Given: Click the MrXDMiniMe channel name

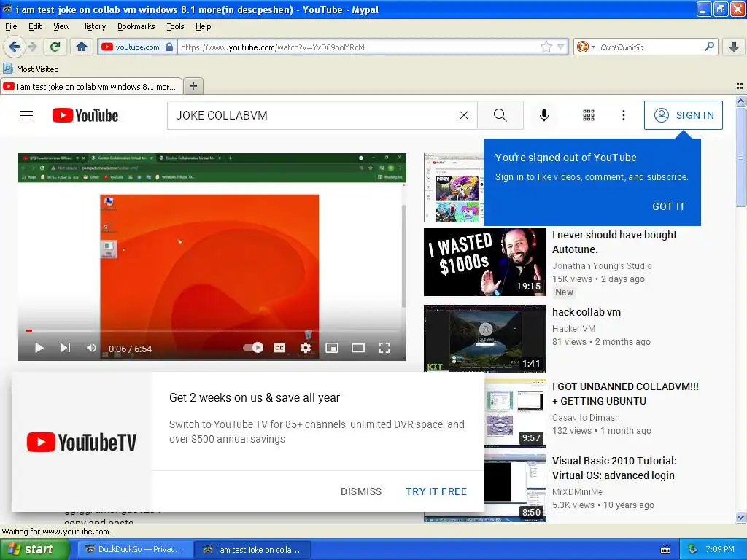Looking at the screenshot, I should 578,492.
